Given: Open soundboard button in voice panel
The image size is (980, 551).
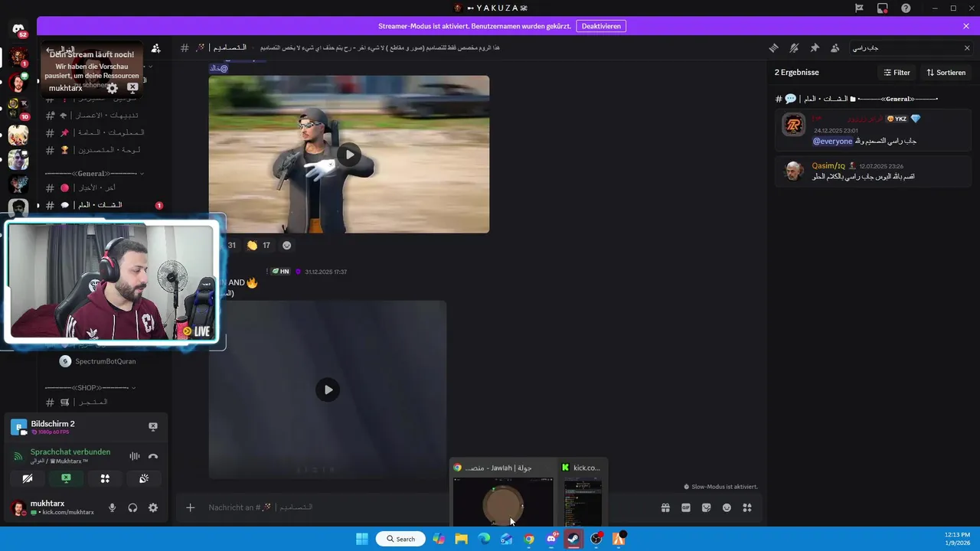Looking at the screenshot, I should point(143,478).
